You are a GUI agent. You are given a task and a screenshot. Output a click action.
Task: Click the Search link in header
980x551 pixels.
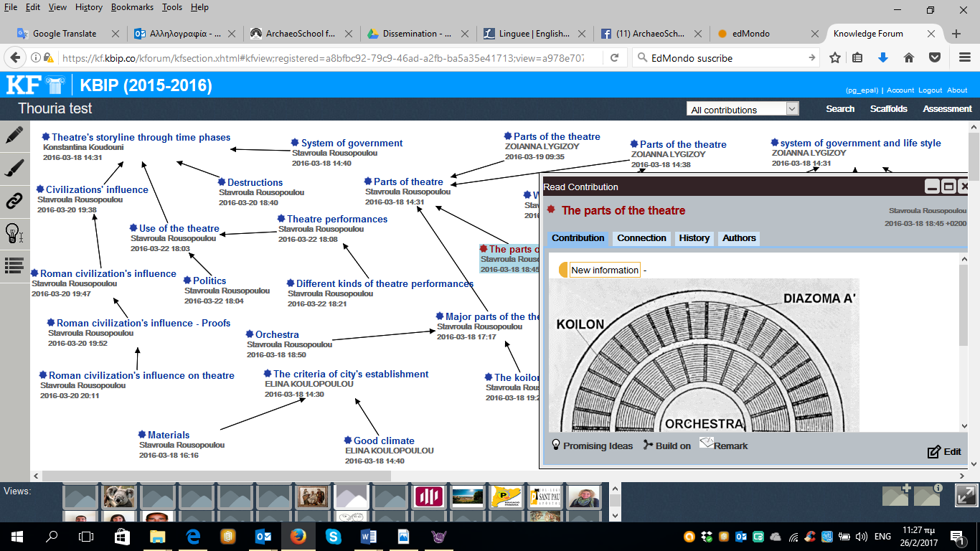tap(840, 109)
